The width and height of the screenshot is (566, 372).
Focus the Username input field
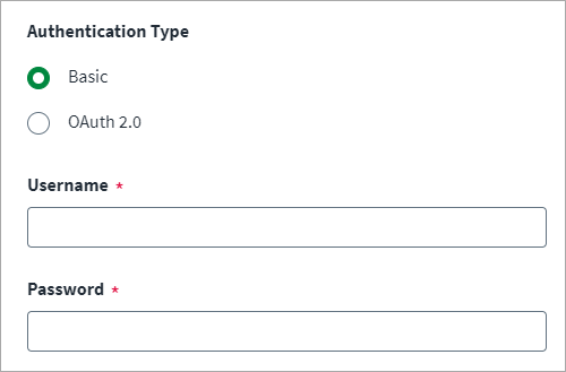[x=287, y=227]
